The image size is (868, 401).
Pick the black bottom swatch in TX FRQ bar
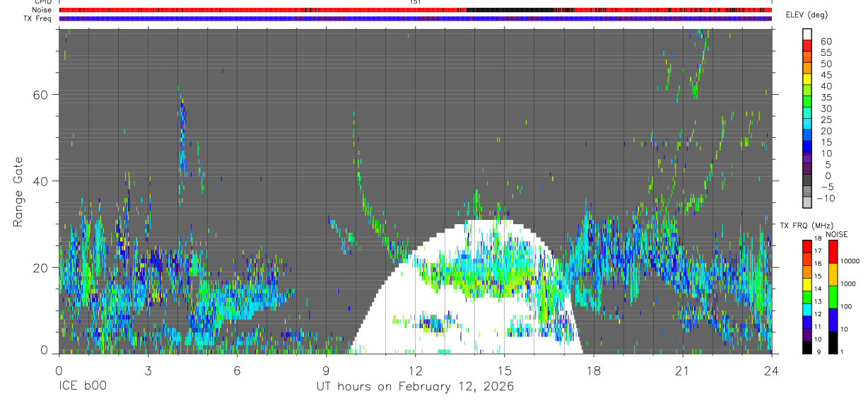coord(807,346)
